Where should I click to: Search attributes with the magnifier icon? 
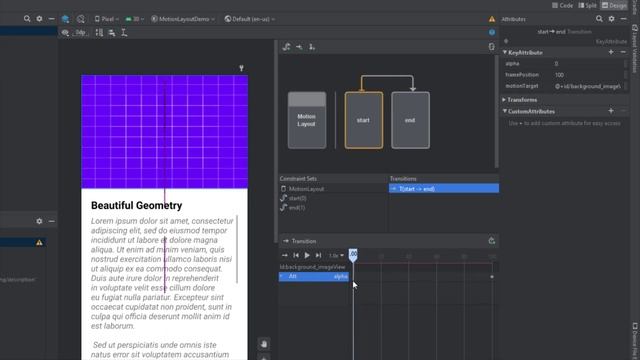(599, 19)
